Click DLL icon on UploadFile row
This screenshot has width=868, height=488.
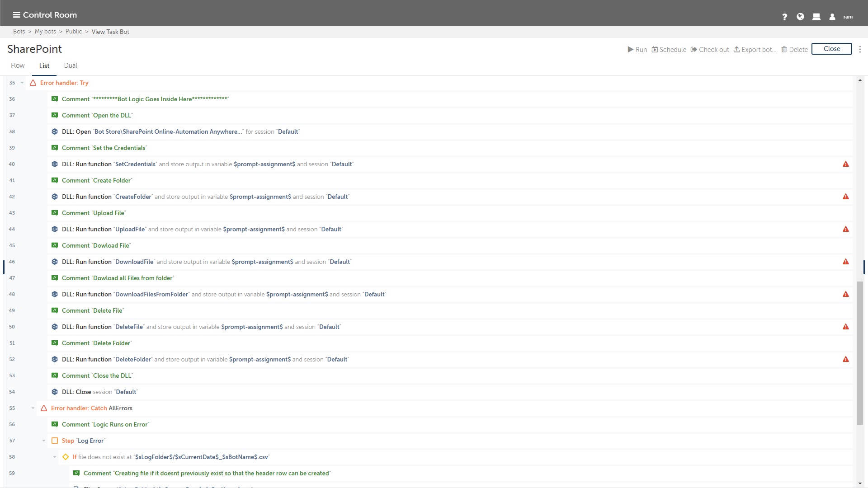[55, 229]
